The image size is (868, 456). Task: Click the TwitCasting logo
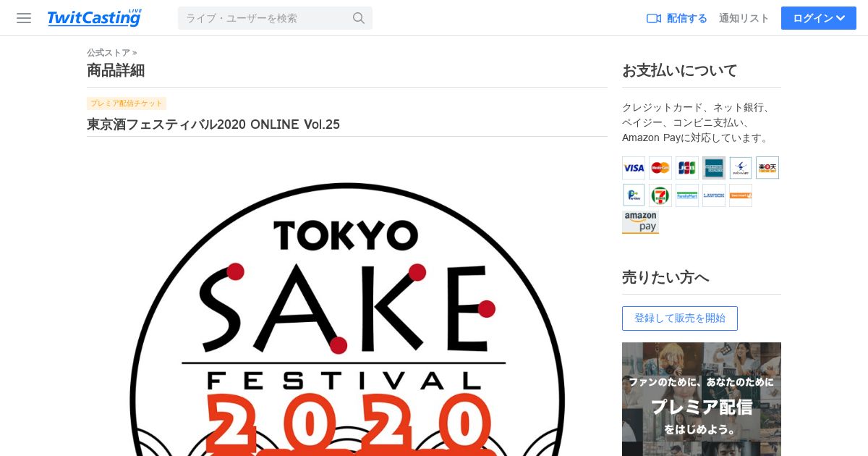(94, 18)
